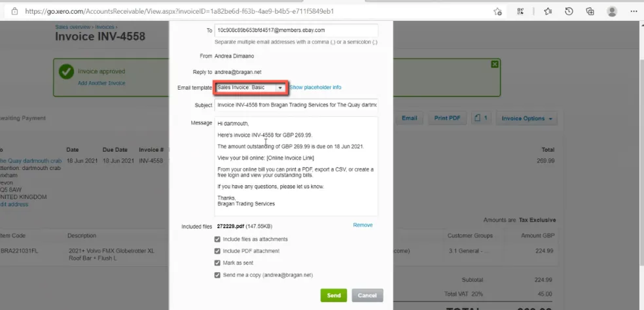Click the Subtotal value 224.99
The image size is (644, 310).
tap(543, 280)
